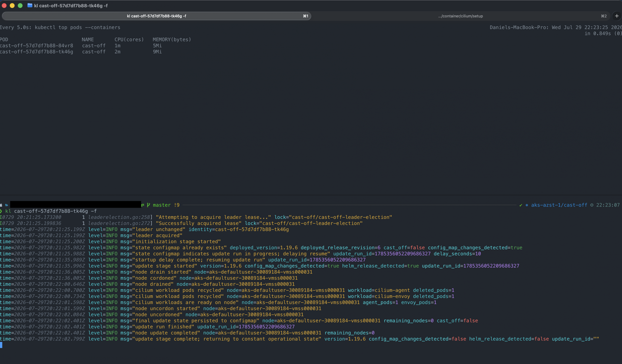Click the pod name cast-off-57d7df7b88-84vr8
622x364 pixels.
36,46
